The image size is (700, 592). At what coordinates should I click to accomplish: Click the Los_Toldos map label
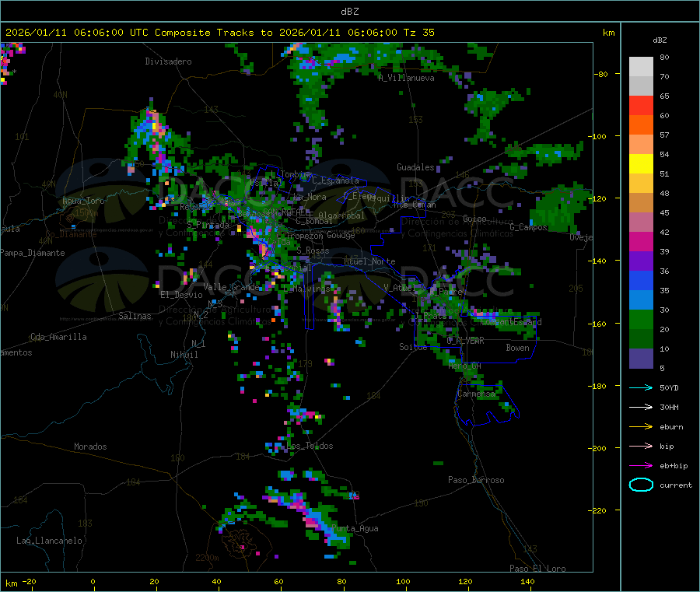coord(310,446)
